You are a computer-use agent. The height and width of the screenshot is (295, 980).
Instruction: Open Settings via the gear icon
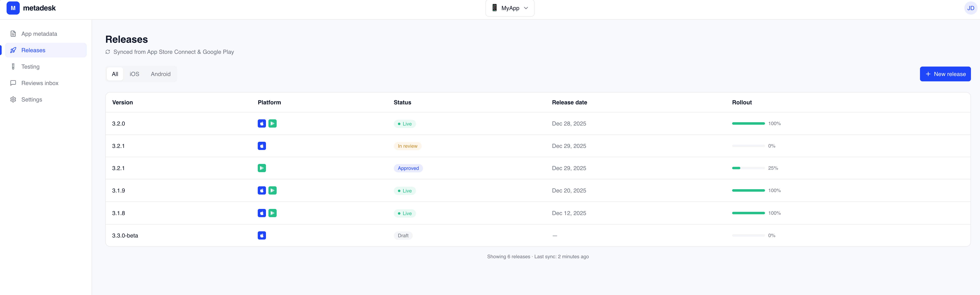click(x=13, y=99)
